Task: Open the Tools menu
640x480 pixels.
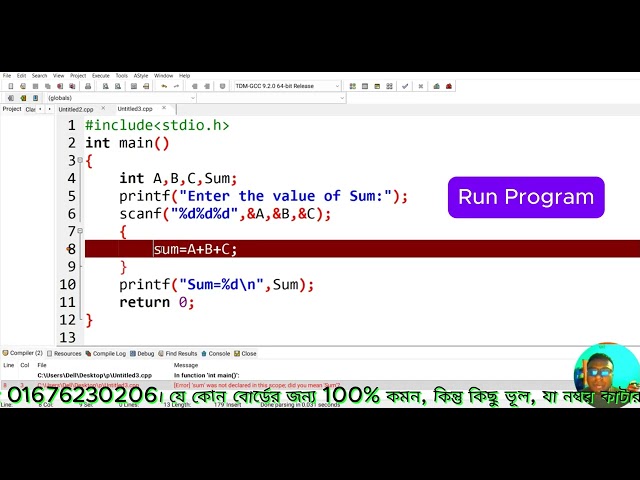Action: coord(122,76)
